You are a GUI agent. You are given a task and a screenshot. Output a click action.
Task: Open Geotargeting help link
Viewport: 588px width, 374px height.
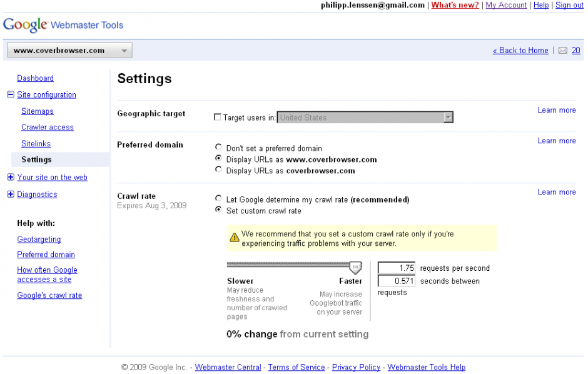39,239
